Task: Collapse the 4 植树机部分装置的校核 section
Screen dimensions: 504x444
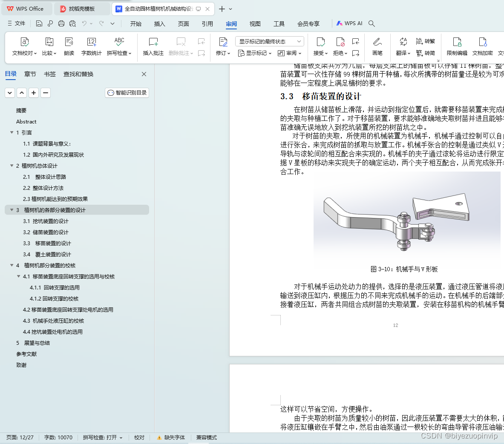Action: tap(12, 265)
